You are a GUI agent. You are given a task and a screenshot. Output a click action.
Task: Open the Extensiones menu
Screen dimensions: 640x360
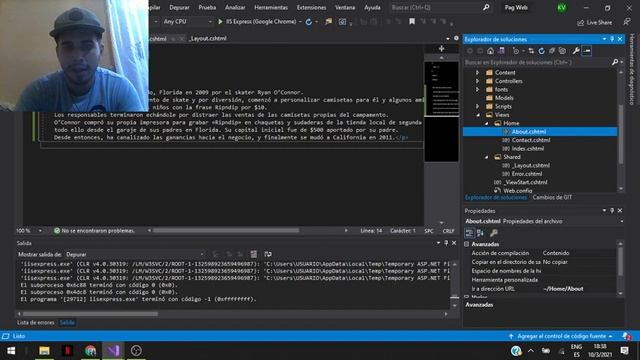[311, 7]
